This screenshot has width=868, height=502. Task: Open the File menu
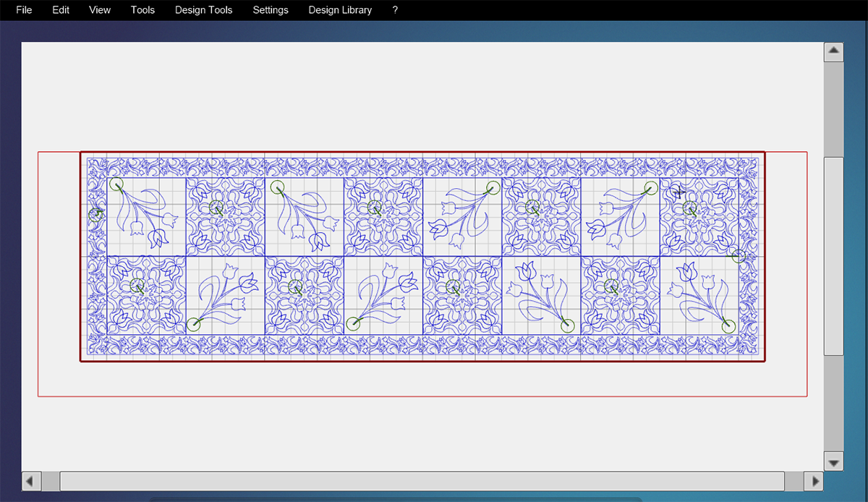(24, 10)
